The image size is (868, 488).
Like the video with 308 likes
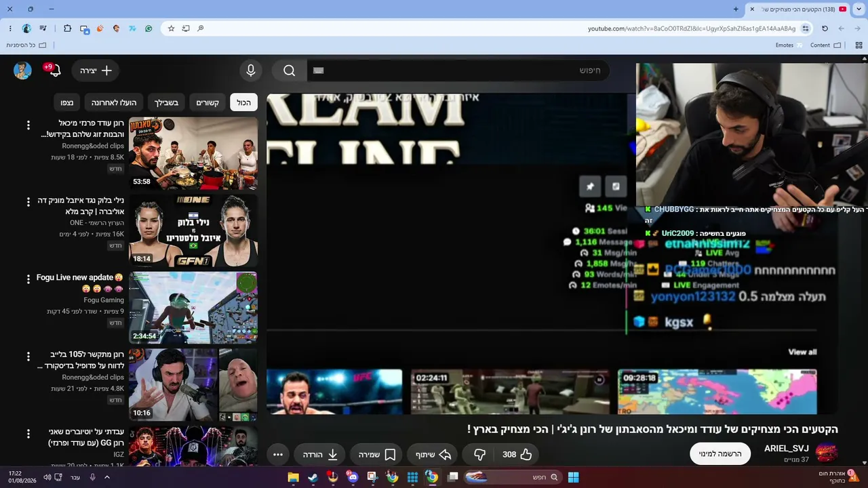pyautogui.click(x=517, y=455)
